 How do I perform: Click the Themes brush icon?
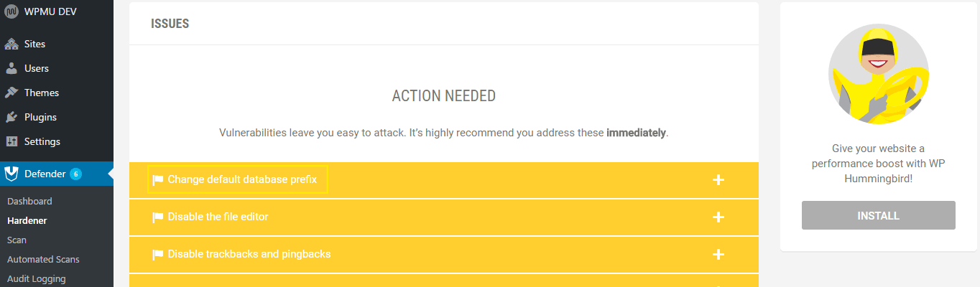coord(11,93)
